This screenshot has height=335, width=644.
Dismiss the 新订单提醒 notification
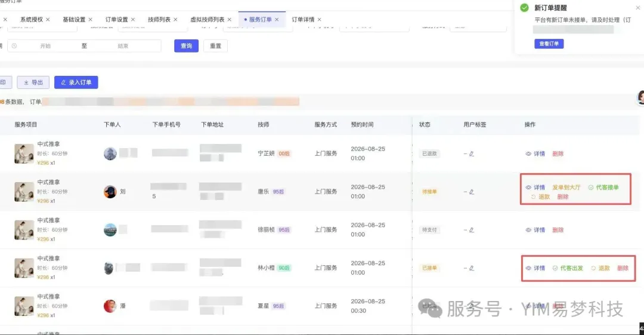[x=638, y=7]
